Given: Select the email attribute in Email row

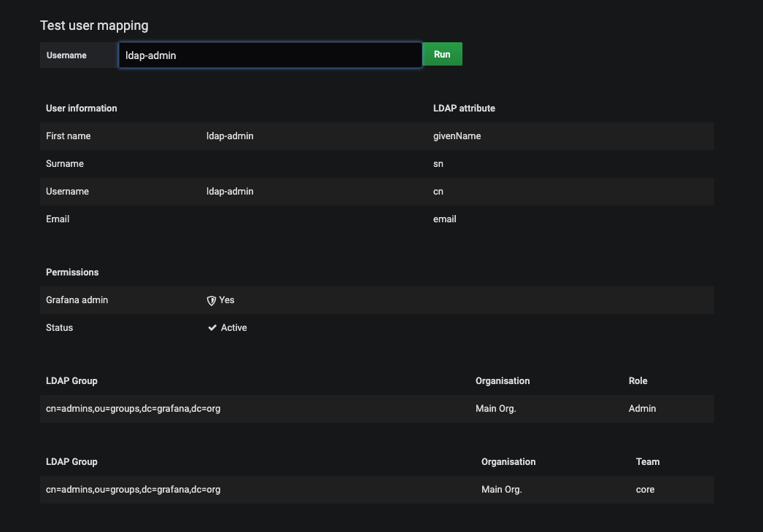Looking at the screenshot, I should (444, 219).
